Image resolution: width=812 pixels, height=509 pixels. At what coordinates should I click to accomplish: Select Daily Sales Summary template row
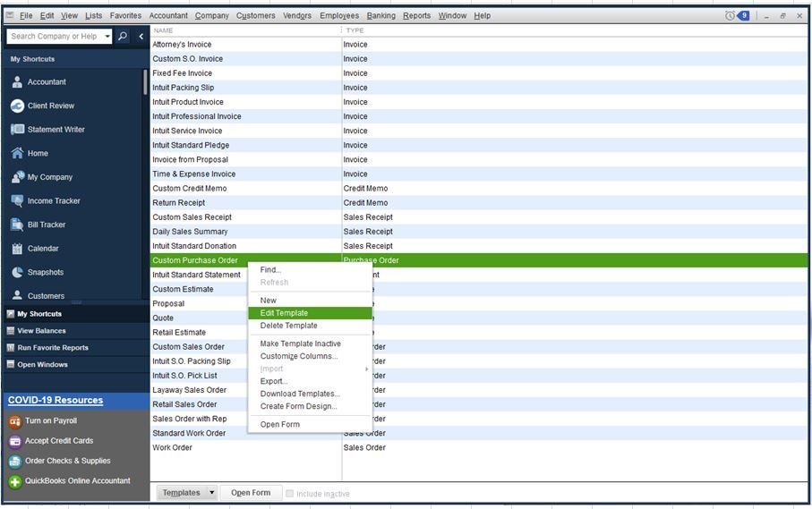479,231
